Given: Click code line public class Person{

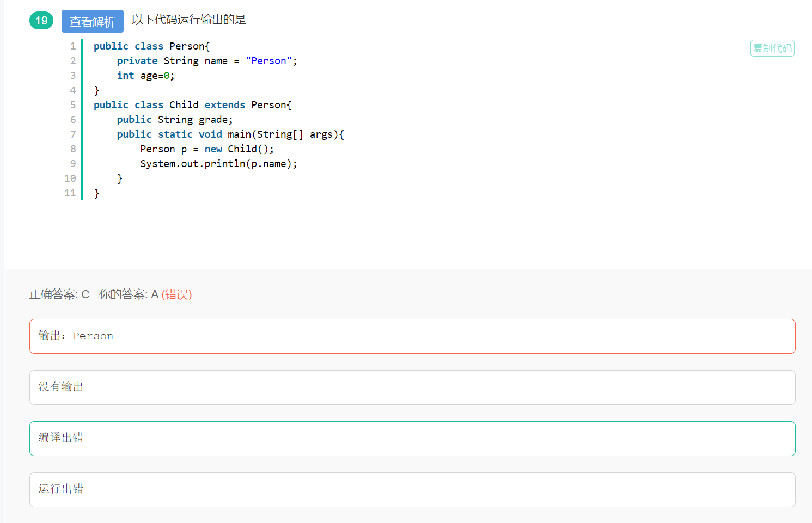Looking at the screenshot, I should coord(151,46).
